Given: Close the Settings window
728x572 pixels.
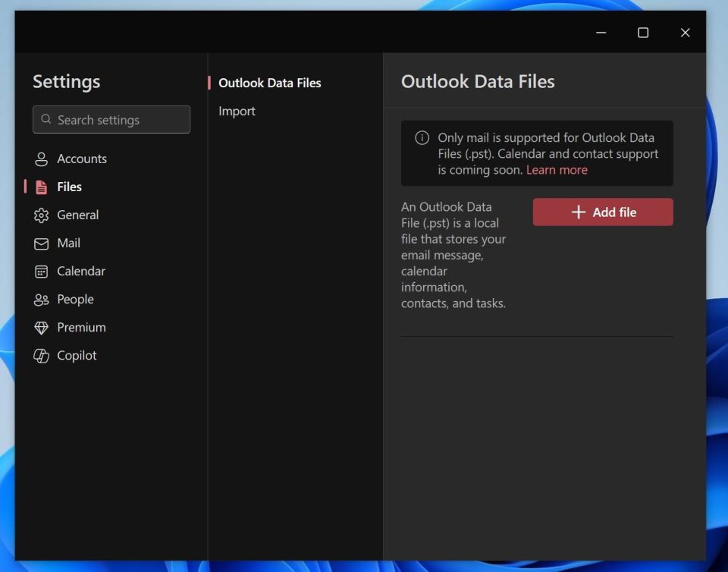Looking at the screenshot, I should [685, 33].
